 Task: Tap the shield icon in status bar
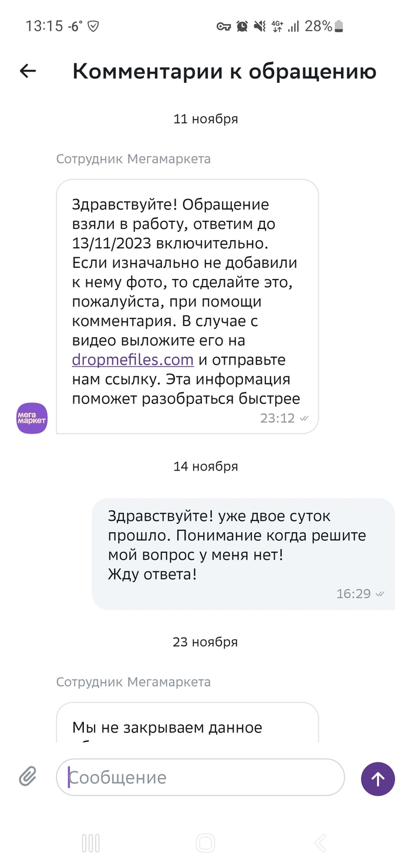pos(93,26)
